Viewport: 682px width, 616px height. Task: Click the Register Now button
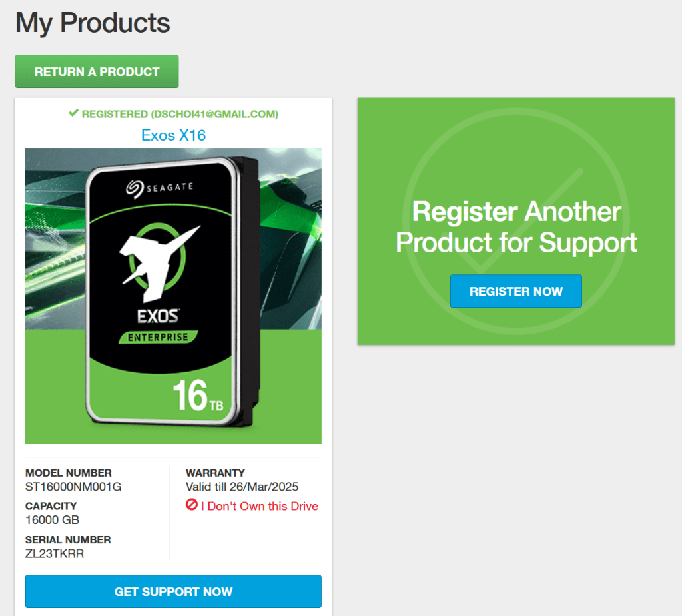tap(516, 291)
